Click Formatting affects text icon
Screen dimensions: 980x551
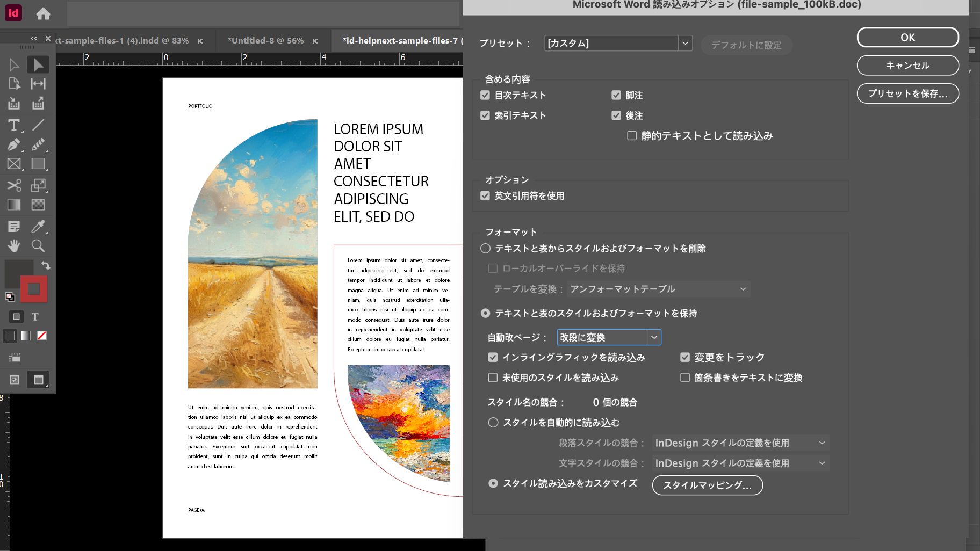tap(35, 317)
